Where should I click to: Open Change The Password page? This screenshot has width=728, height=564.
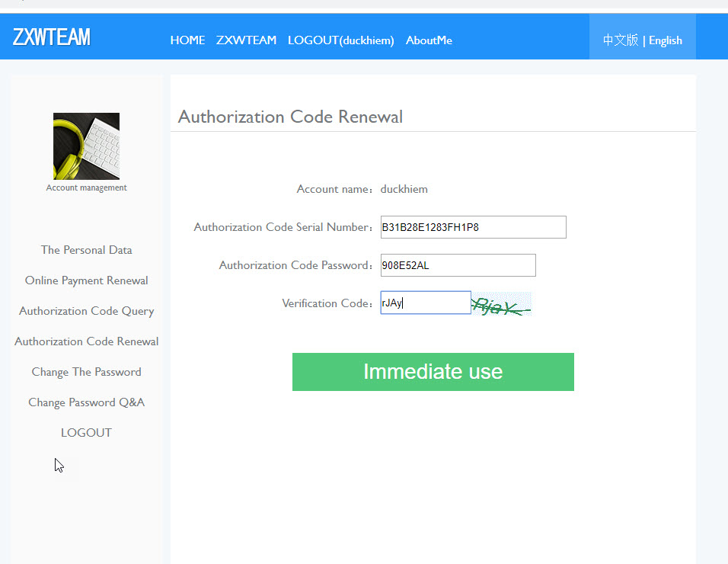[86, 371]
